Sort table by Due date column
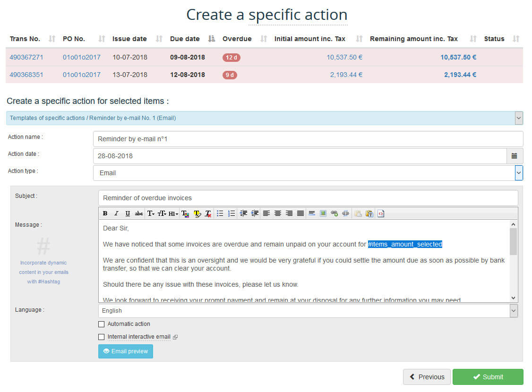 point(185,39)
